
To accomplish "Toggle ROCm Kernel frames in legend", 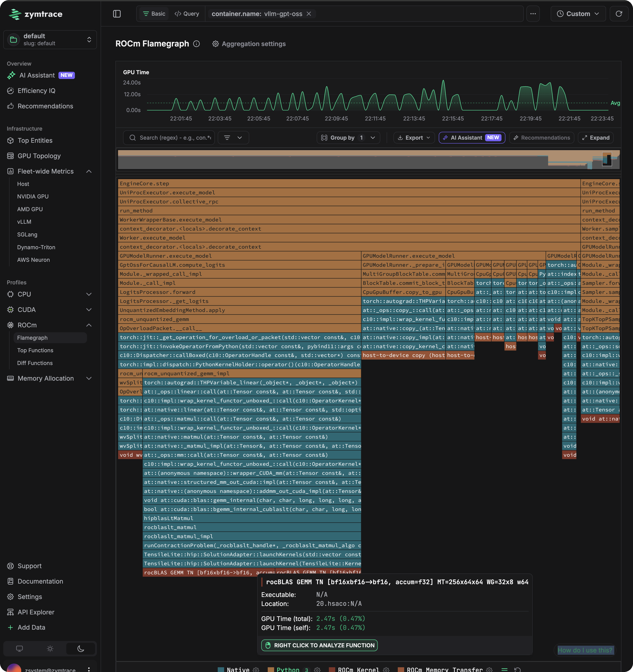I will point(354,669).
